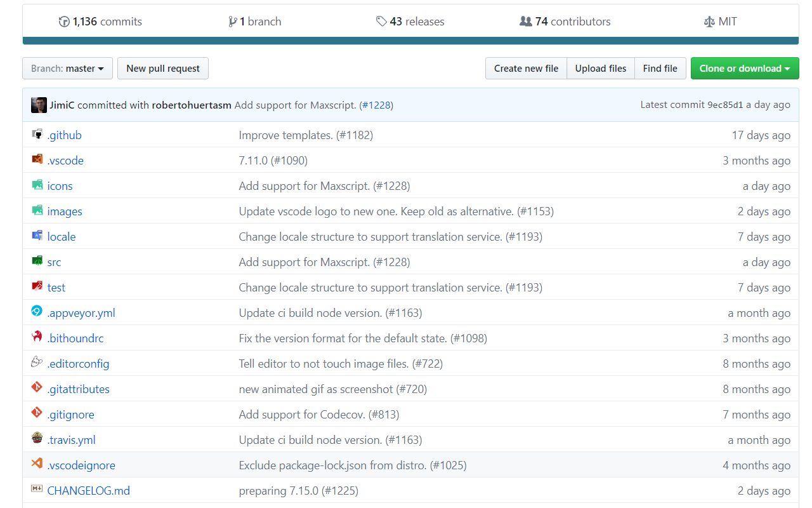The height and width of the screenshot is (508, 812).
Task: Click commit message 'Improve templates. (#1182)'
Action: click(x=306, y=135)
